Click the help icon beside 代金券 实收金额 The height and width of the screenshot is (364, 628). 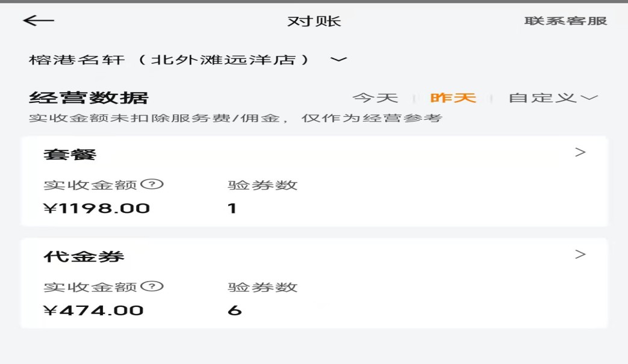click(x=155, y=287)
